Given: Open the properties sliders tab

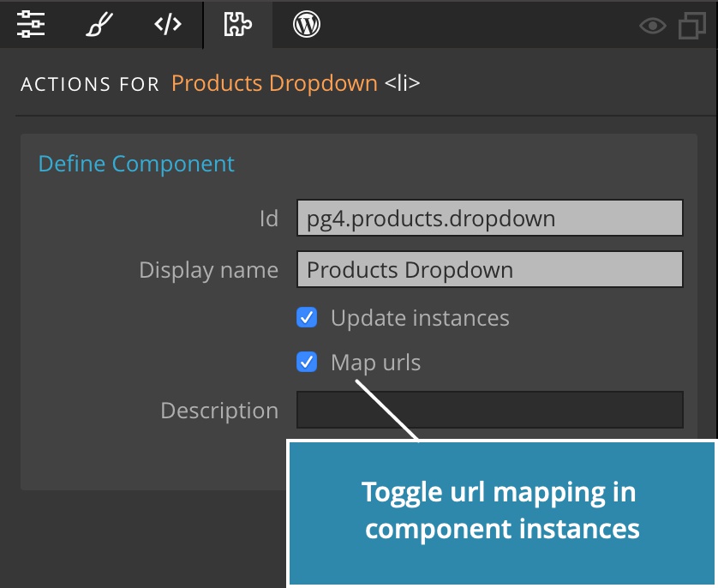Looking at the screenshot, I should click(x=31, y=24).
